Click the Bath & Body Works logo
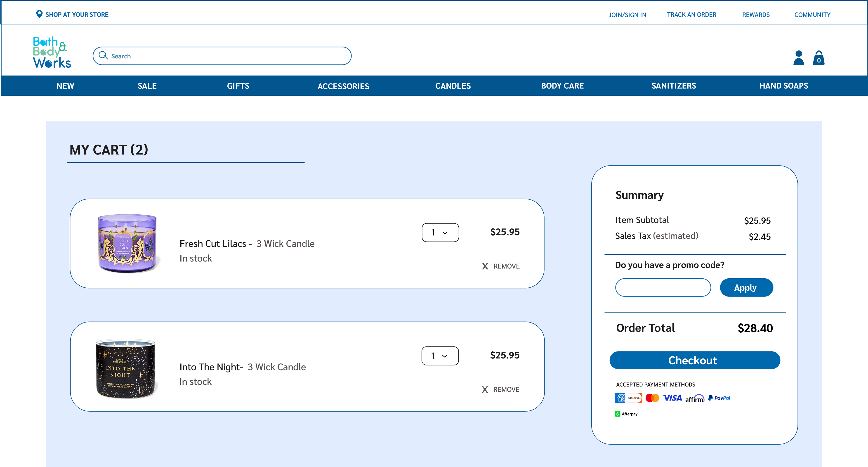This screenshot has height=467, width=868. (52, 53)
